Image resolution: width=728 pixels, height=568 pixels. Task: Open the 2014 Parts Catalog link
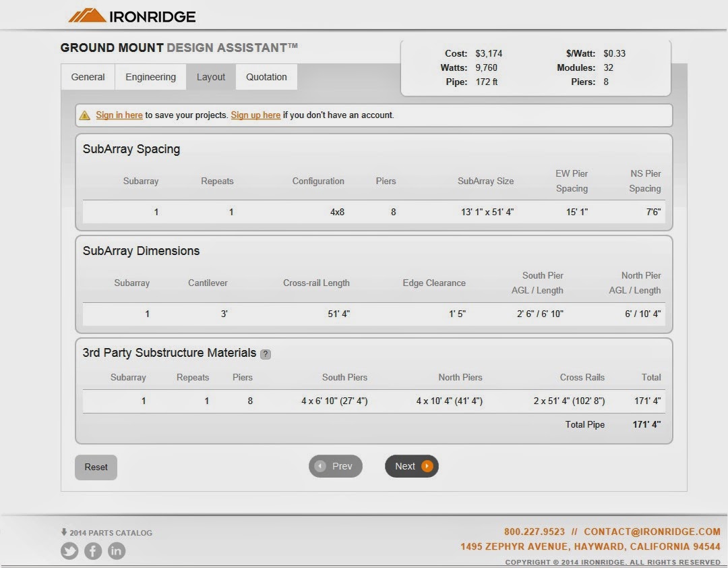pos(111,533)
